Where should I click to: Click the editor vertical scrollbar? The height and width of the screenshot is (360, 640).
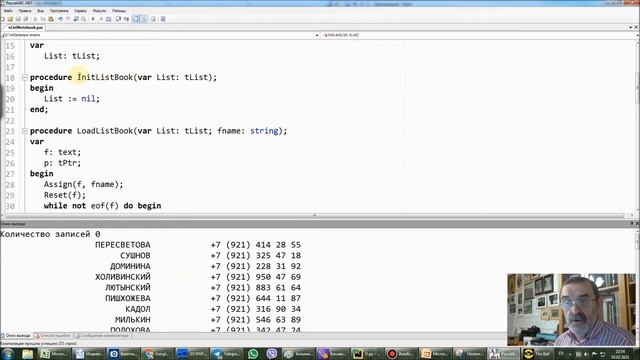tap(637, 126)
